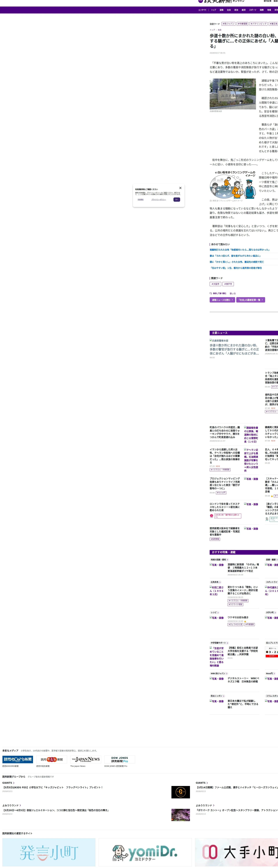Click the 読売KODOMO新聞 logo
The height and width of the screenshot is (868, 278).
click(x=18, y=759)
